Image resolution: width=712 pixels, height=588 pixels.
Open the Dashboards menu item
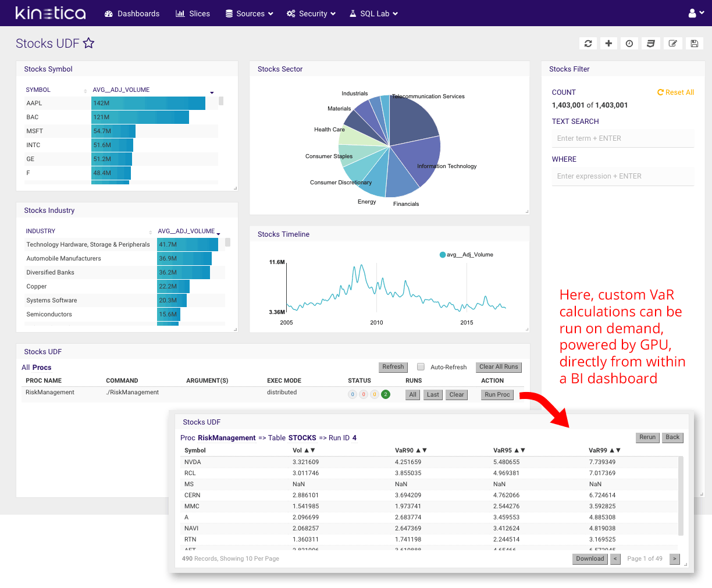click(x=132, y=13)
